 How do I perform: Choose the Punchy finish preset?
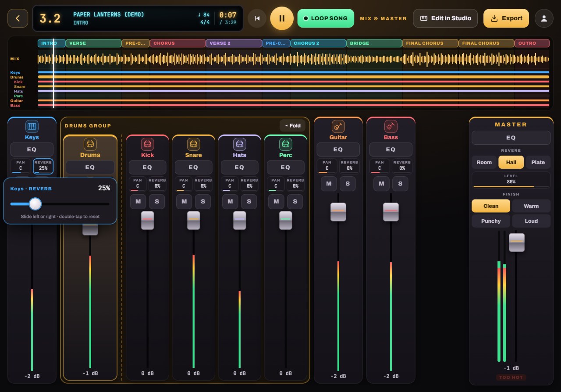(491, 221)
